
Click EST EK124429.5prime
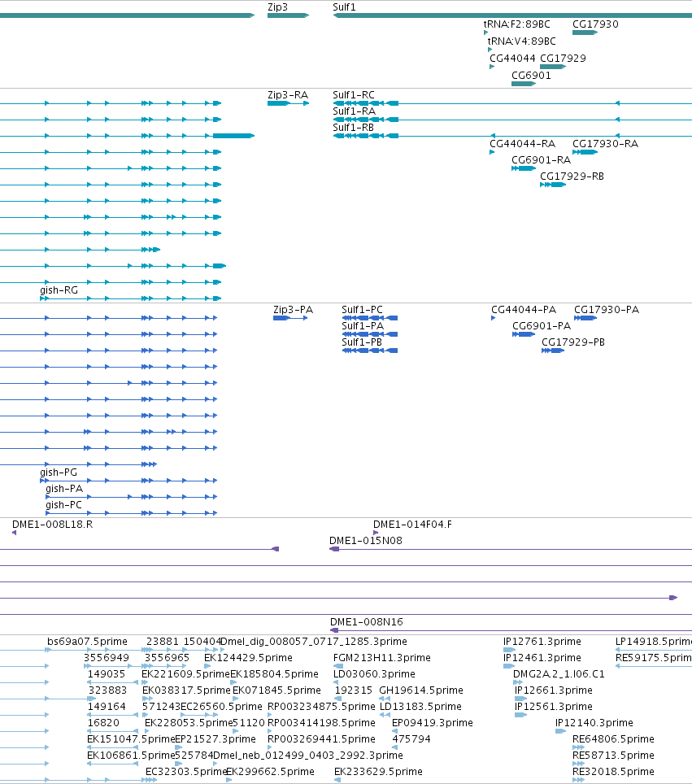[248, 657]
